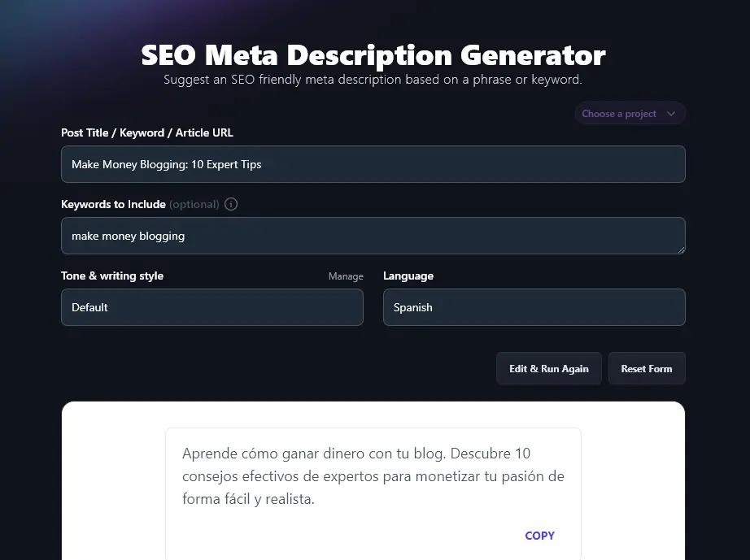The width and height of the screenshot is (750, 560).
Task: Click the info icon beside Keywords to Include
Action: [x=231, y=204]
